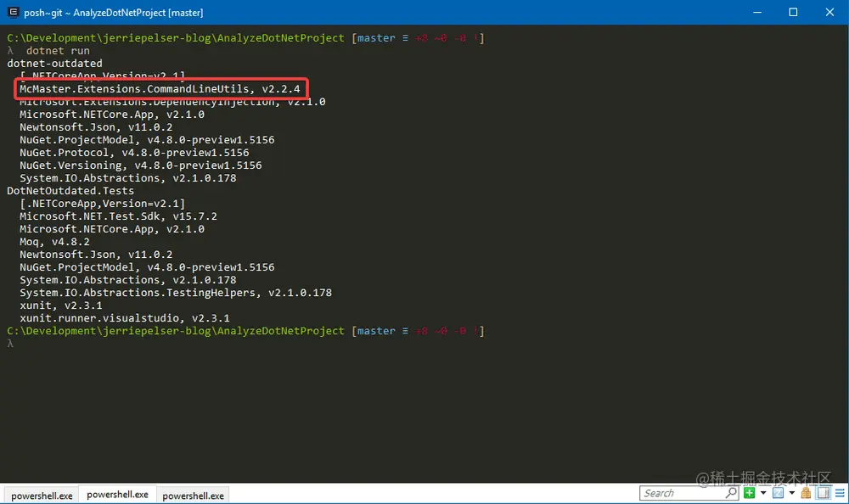Click 'Newtonsoft.Json, v11.0.2' under DotNetOutdated.Tests
The width and height of the screenshot is (849, 504).
pyautogui.click(x=96, y=255)
